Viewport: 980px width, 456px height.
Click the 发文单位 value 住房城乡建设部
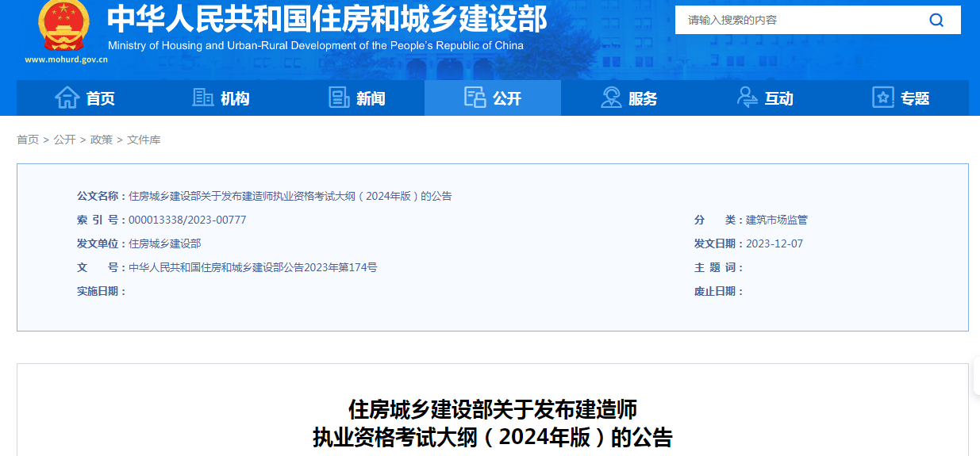[165, 243]
